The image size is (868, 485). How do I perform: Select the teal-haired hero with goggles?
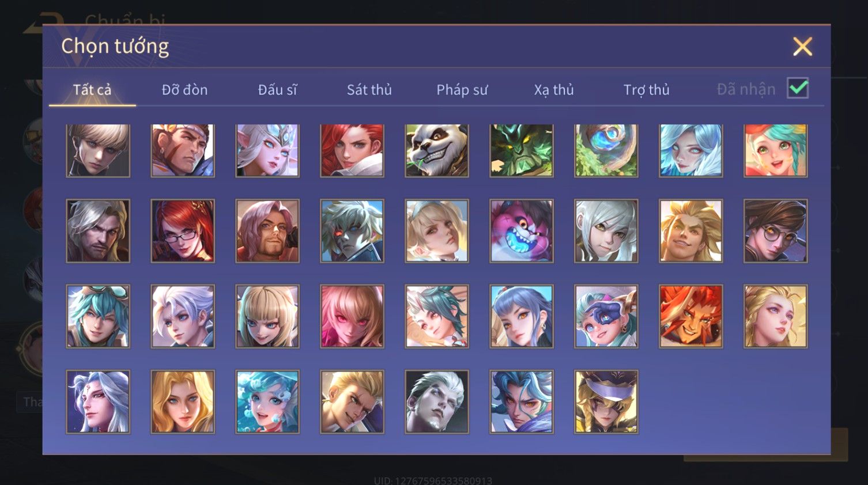pyautogui.click(x=98, y=316)
